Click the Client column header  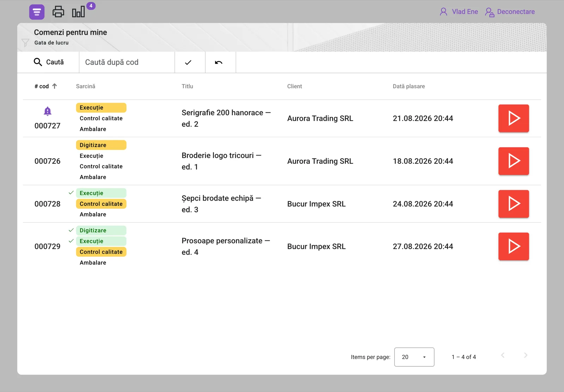coord(294,86)
